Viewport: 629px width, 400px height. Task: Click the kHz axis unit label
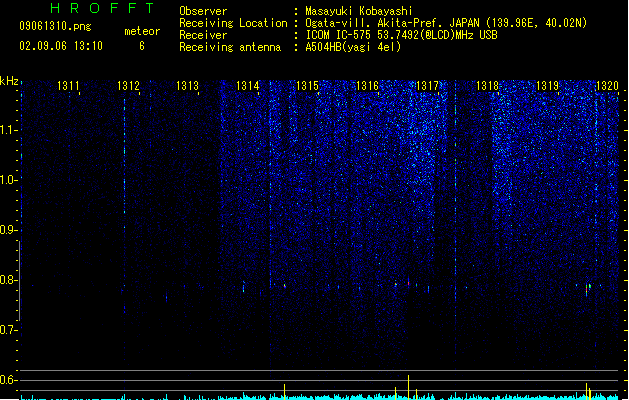[9, 81]
